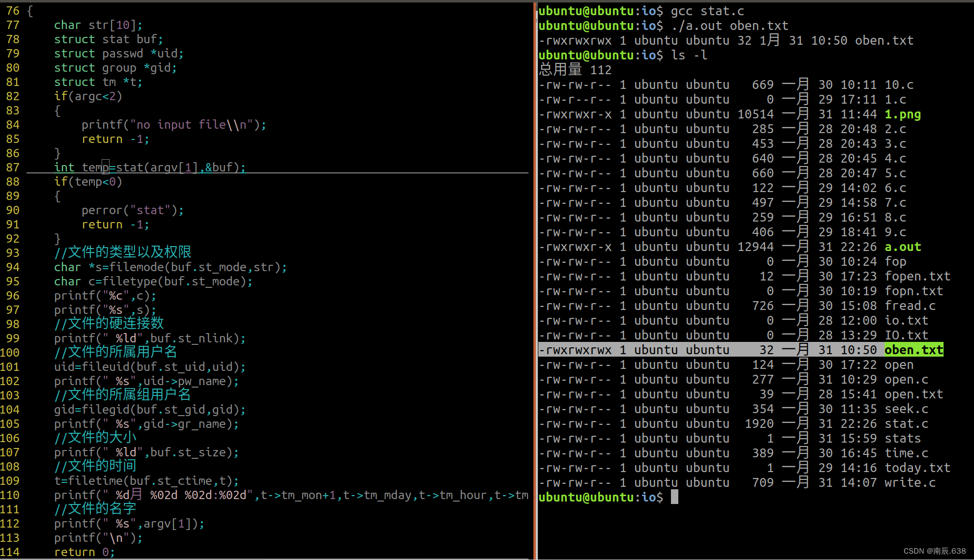Click the 'ls -l' command text
This screenshot has height=560, width=974.
coord(689,55)
